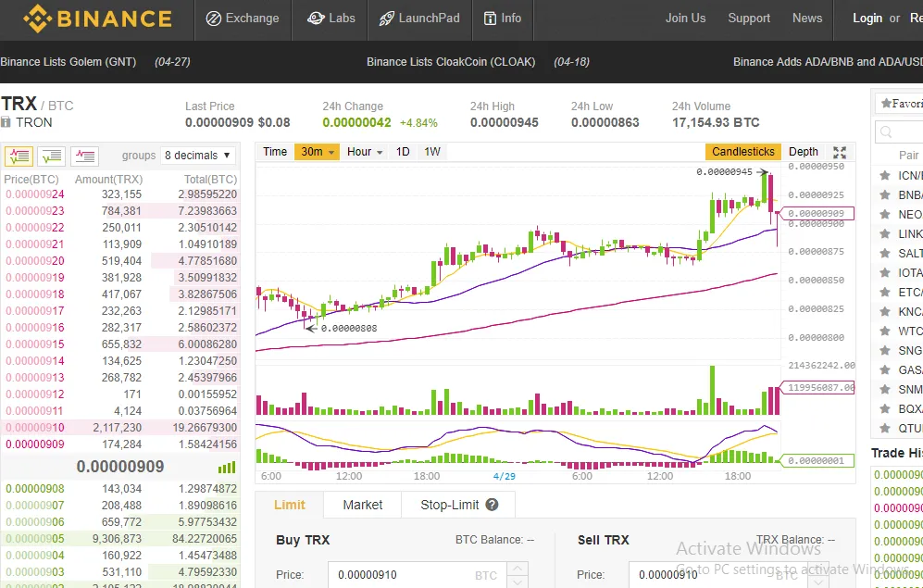Select the Limit order tab
This screenshot has width=923, height=588.
click(289, 505)
